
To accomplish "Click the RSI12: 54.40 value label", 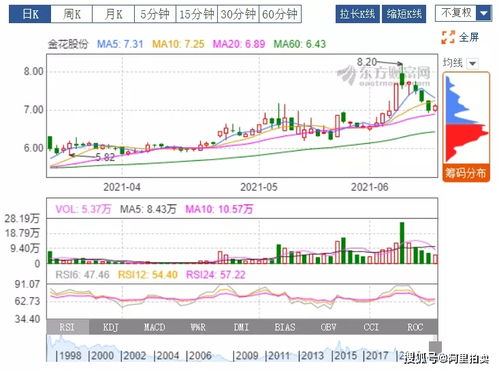I will [x=148, y=275].
